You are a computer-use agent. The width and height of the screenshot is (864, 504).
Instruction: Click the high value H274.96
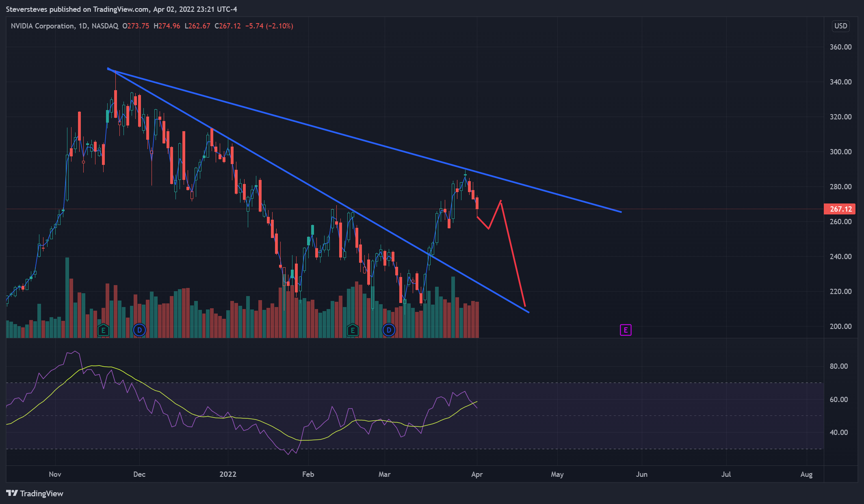click(x=167, y=26)
